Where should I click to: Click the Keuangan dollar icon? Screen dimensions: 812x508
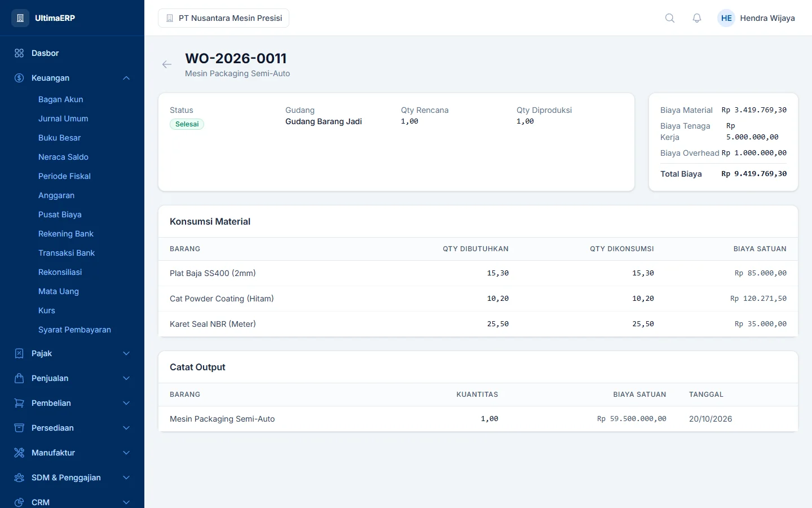(x=19, y=78)
